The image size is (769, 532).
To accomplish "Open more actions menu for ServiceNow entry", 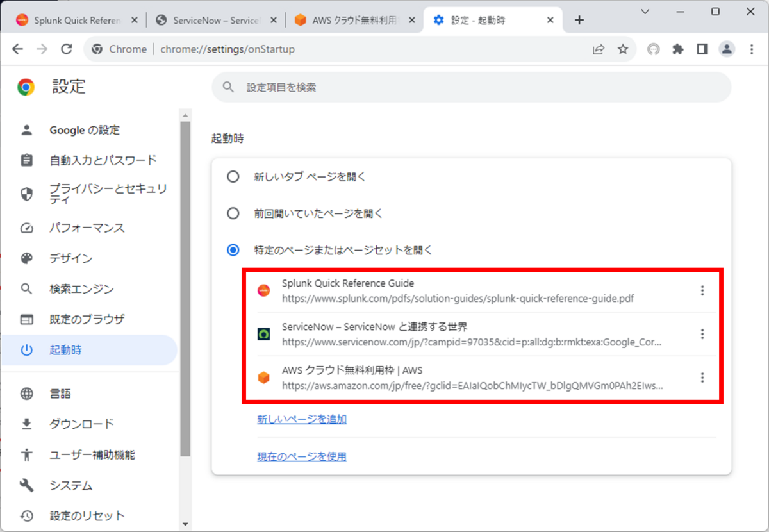I will point(702,334).
